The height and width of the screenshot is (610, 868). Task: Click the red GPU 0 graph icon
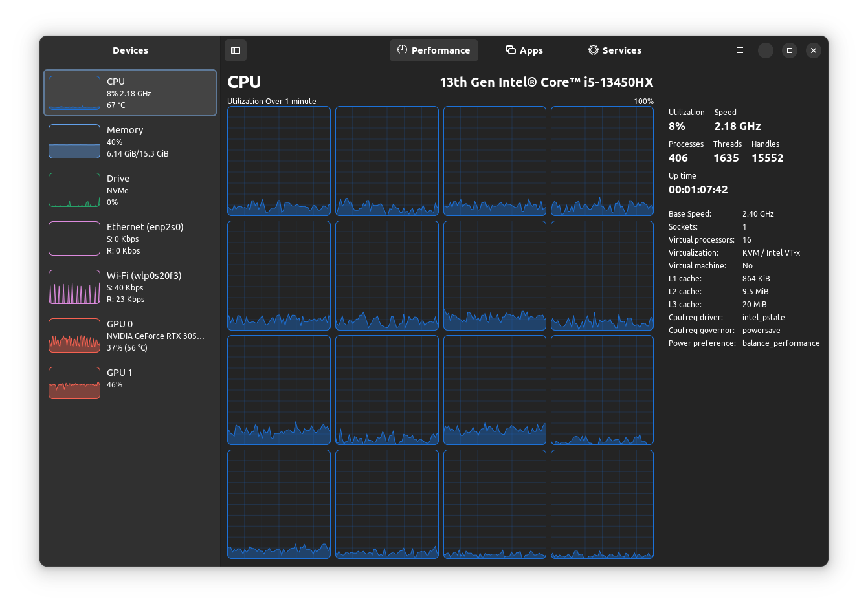(x=74, y=335)
